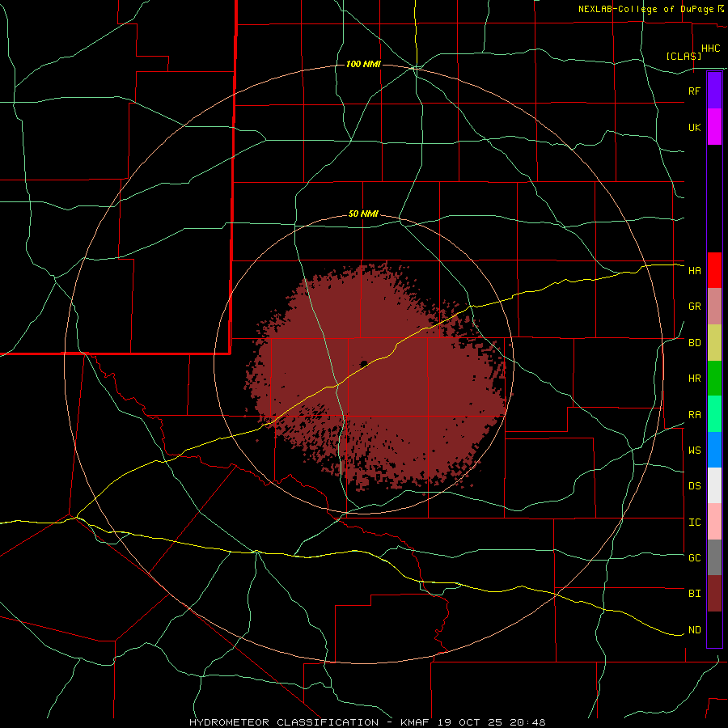Click the HYDROMETEOR CLASSIFICATION title text
The image size is (728, 728).
[x=284, y=722]
